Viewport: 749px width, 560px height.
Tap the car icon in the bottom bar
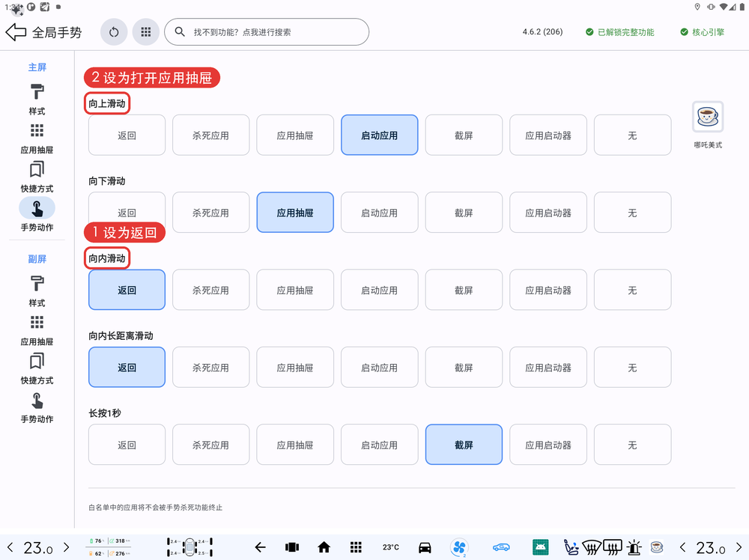pos(425,547)
